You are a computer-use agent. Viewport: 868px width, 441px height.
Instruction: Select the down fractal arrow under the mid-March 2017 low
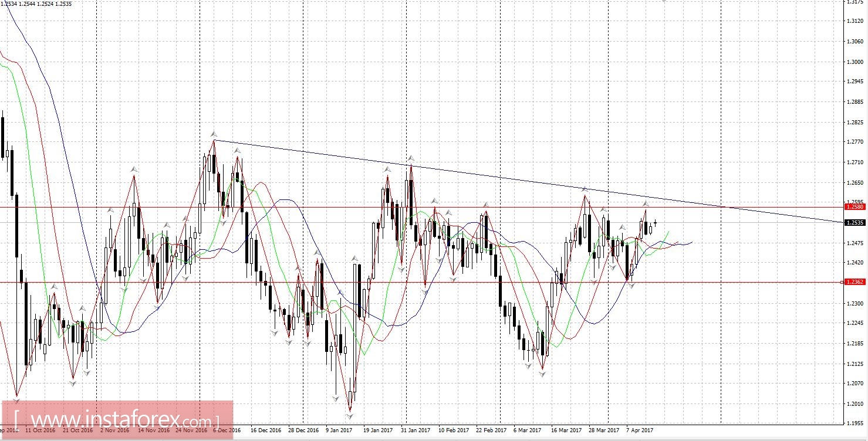pyautogui.click(x=542, y=374)
